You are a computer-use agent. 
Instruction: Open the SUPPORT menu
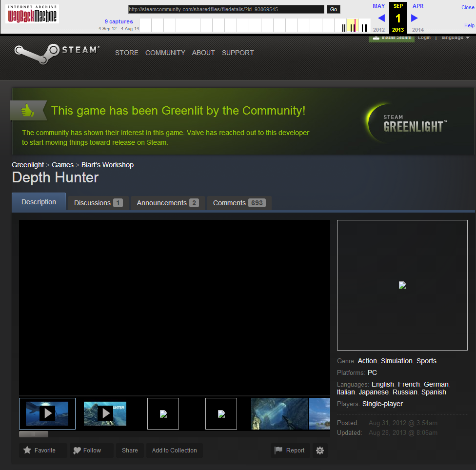(238, 53)
